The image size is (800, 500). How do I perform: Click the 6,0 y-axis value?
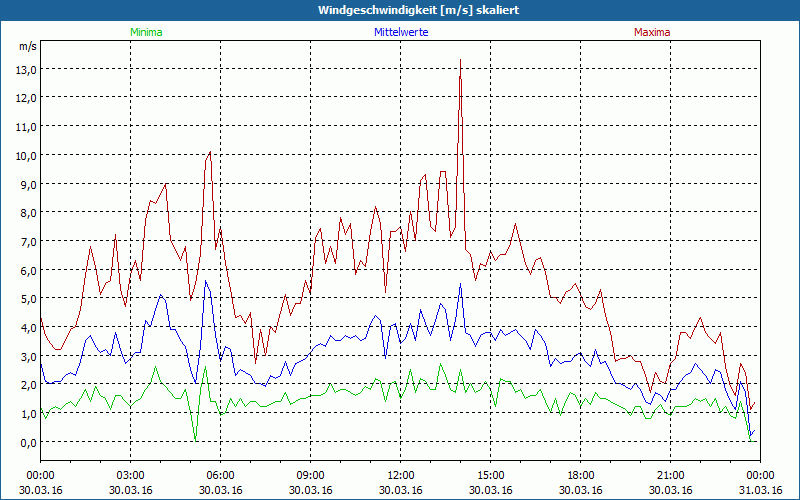click(x=29, y=271)
